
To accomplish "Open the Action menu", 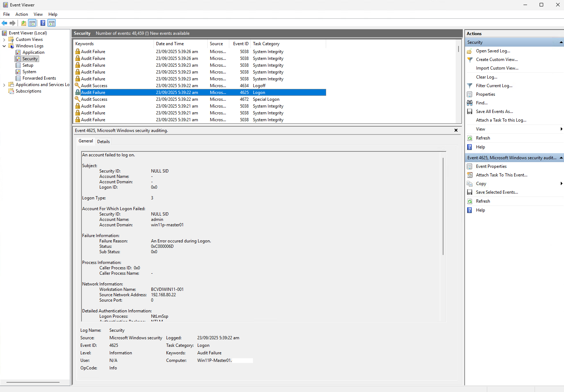I will pyautogui.click(x=22, y=14).
